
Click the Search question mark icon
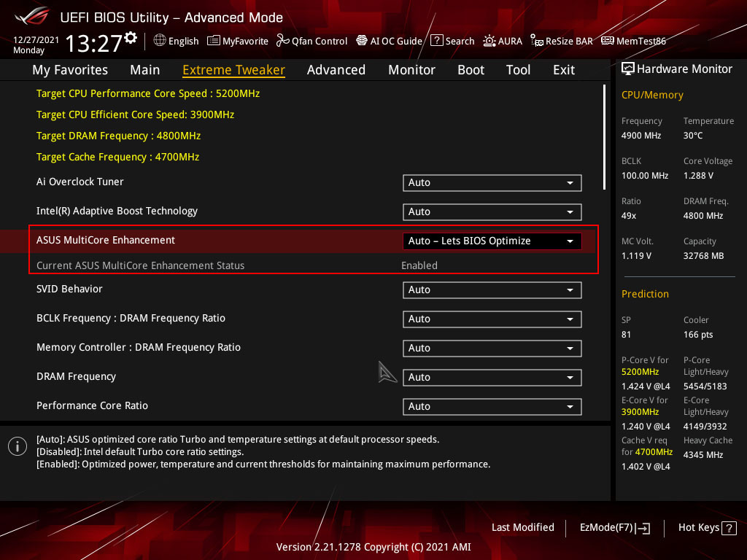point(437,41)
